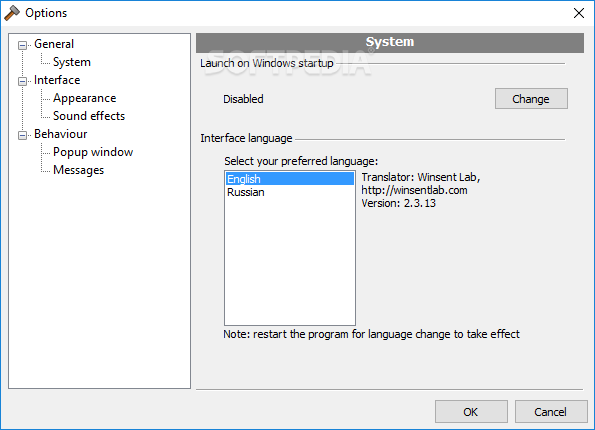The height and width of the screenshot is (430, 595).
Task: Click the OK button
Action: click(x=471, y=411)
